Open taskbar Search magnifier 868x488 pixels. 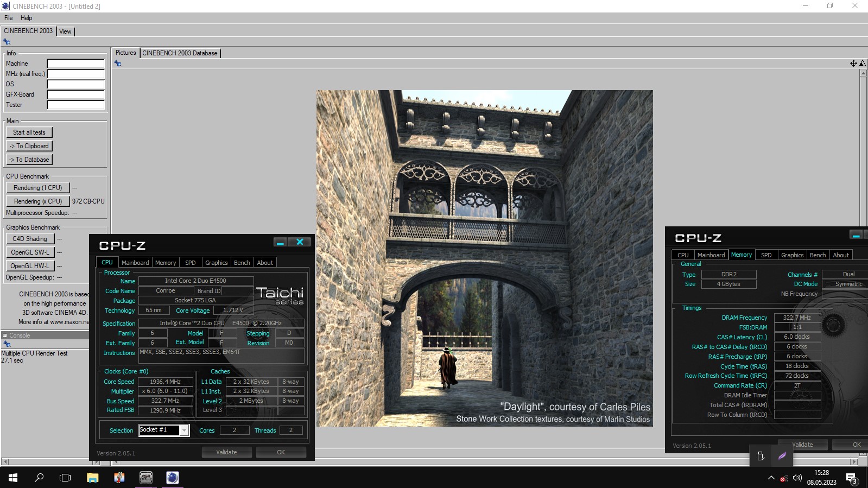(39, 478)
